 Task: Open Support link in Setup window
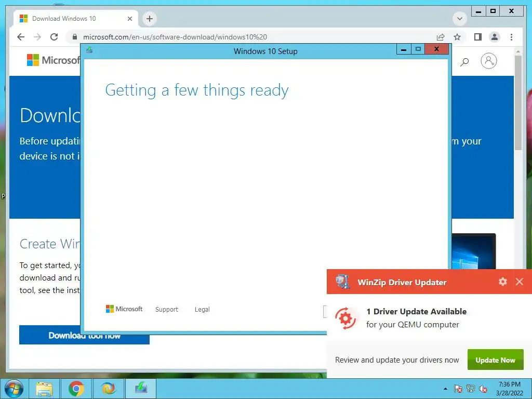pos(167,310)
